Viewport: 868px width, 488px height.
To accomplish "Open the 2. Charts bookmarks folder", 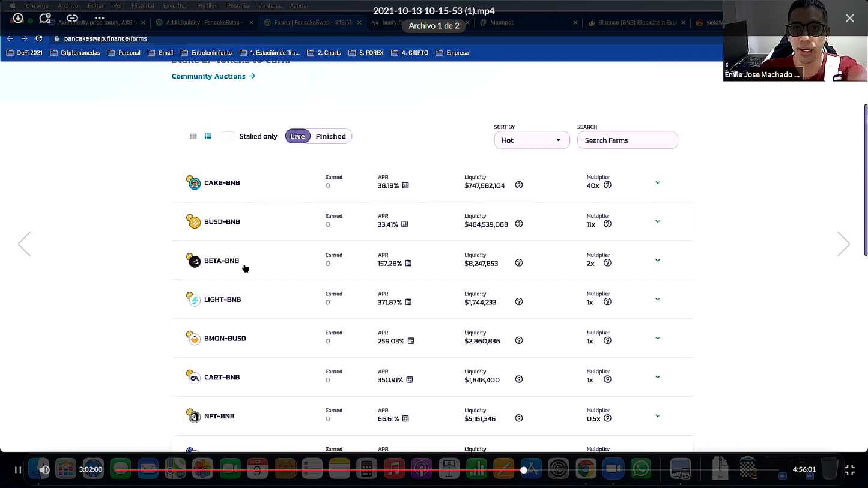I will coord(324,53).
